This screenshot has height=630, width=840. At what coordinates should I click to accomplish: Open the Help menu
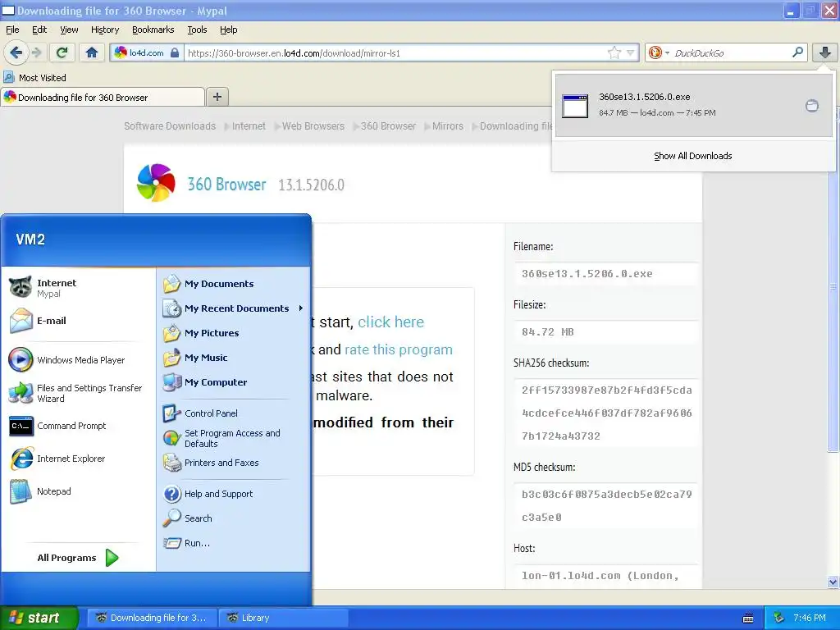click(229, 30)
